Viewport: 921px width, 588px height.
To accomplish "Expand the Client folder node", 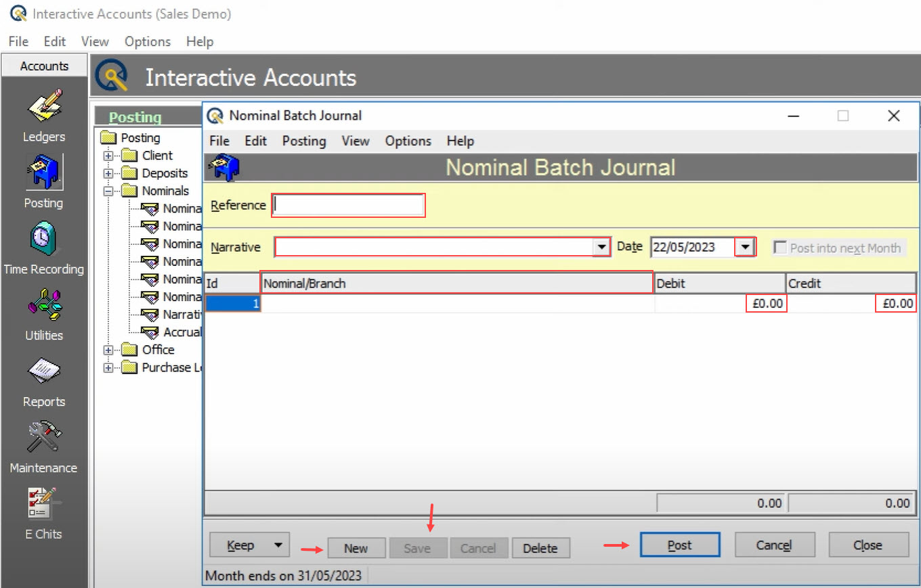I will [108, 156].
